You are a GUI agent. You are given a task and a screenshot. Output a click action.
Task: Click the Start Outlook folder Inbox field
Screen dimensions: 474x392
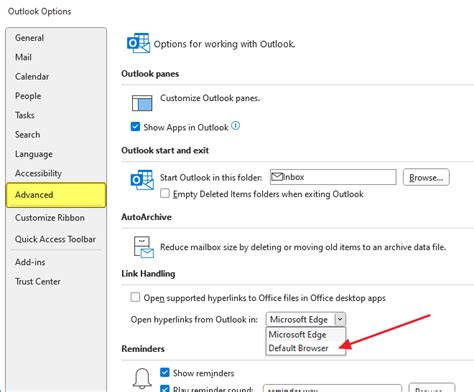tap(333, 177)
